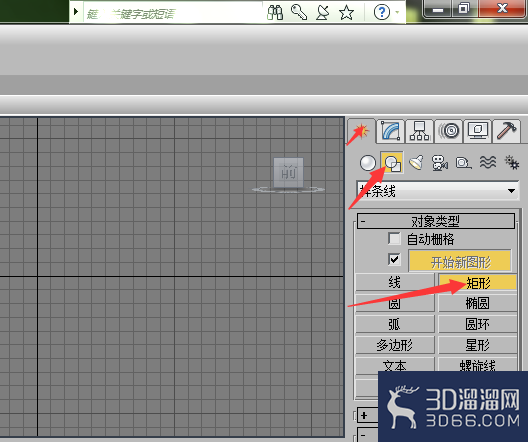This screenshot has width=528, height=442.
Task: Click the 开始新图形 button
Action: tap(460, 261)
